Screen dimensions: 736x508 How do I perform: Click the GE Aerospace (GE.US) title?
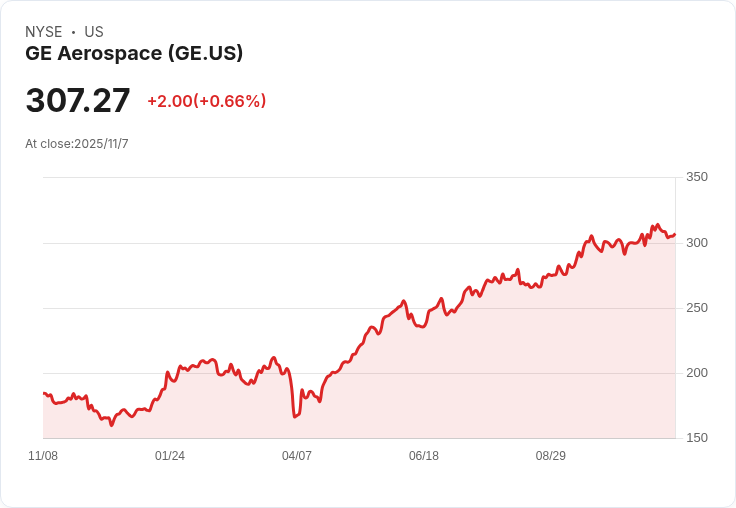pos(134,53)
